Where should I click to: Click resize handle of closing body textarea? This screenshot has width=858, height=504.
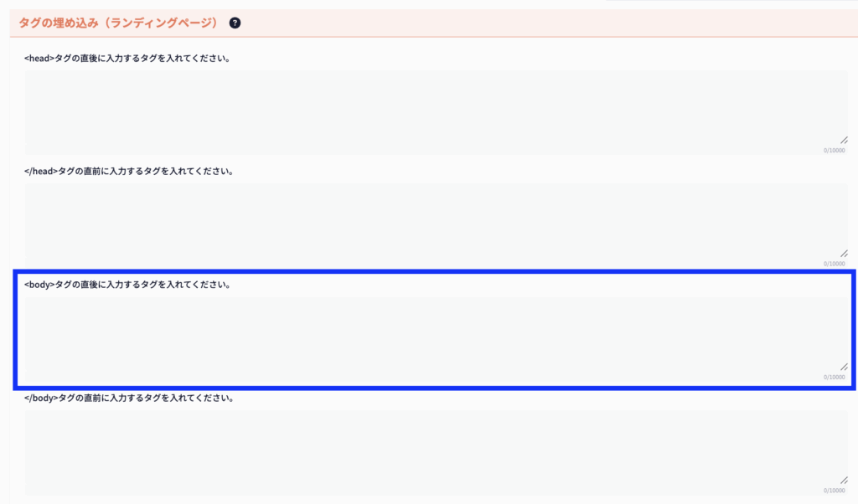click(844, 480)
